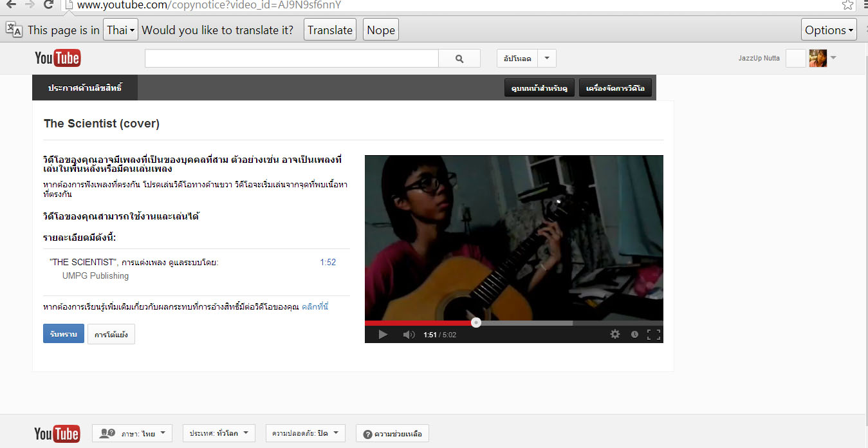Open the ประเทศ: ทั่วโลก country dropdown

219,433
